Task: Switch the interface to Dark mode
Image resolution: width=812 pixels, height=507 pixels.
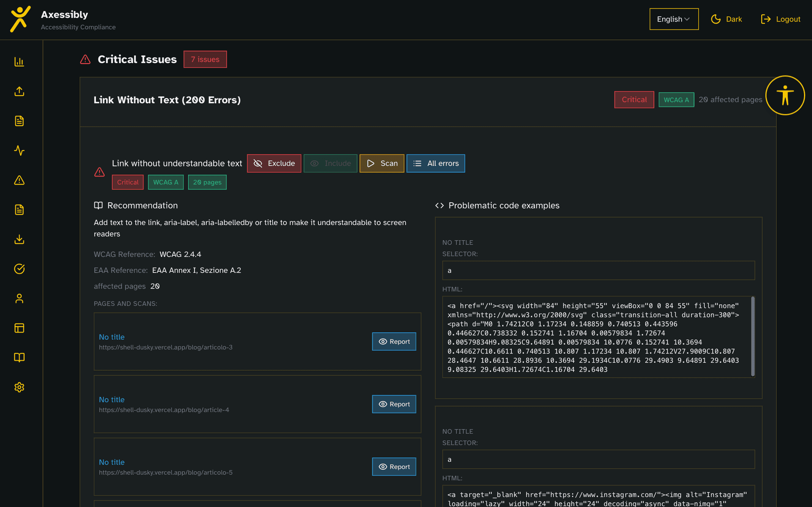Action: coord(726,19)
